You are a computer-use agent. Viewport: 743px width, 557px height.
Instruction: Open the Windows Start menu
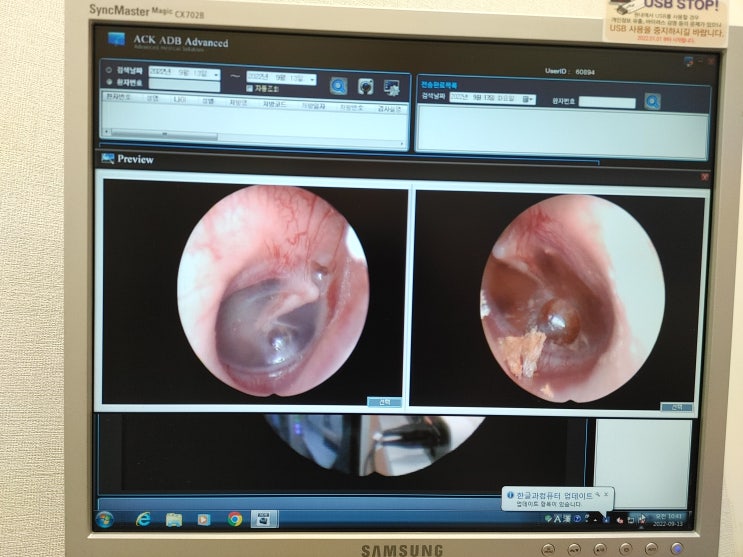pyautogui.click(x=104, y=520)
